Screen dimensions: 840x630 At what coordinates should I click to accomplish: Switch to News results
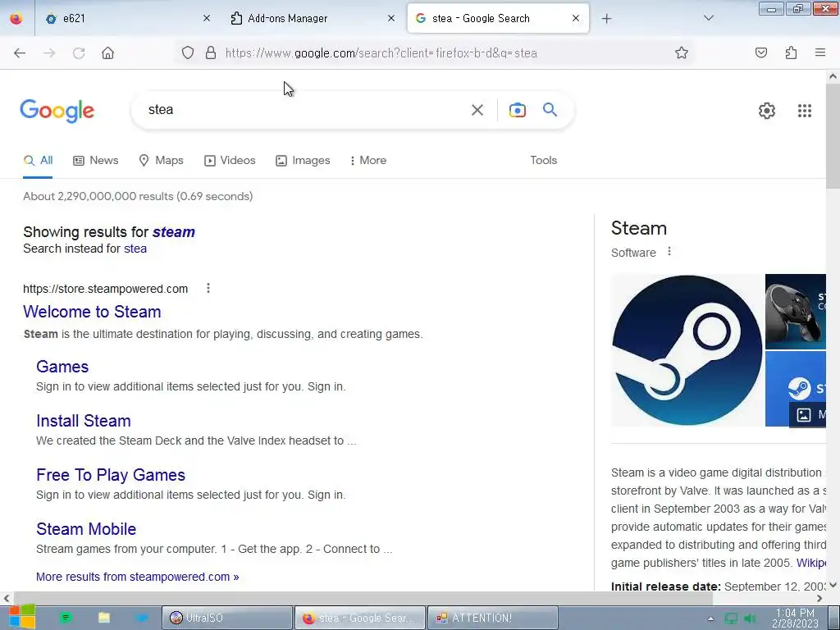[96, 160]
